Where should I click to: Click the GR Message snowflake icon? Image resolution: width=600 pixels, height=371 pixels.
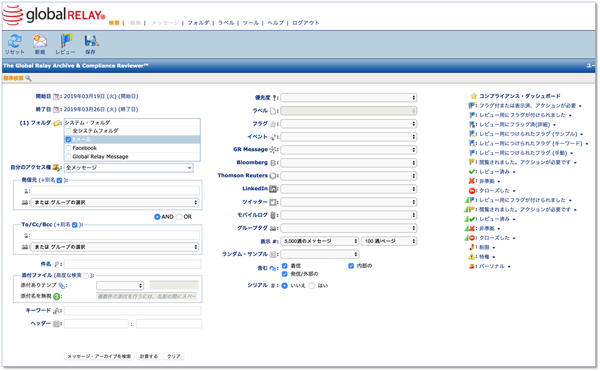[x=272, y=150]
